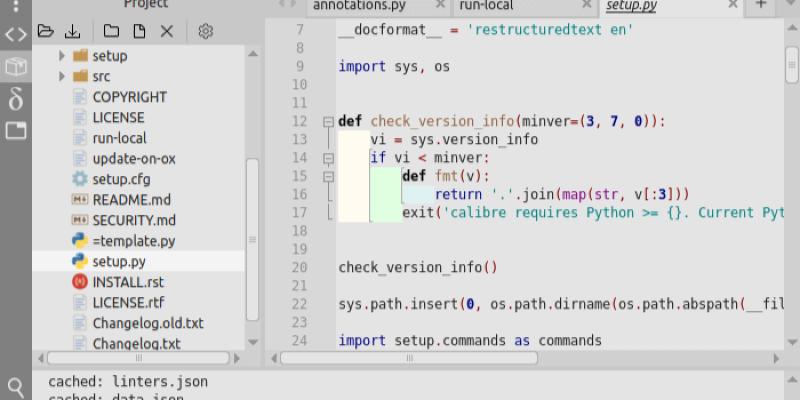Screen dimensions: 800x400
Task: Collapse the fold marker at line 14
Action: click(x=327, y=158)
